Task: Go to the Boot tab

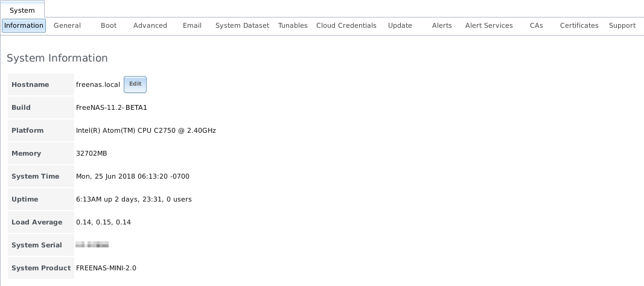Action: [109, 25]
